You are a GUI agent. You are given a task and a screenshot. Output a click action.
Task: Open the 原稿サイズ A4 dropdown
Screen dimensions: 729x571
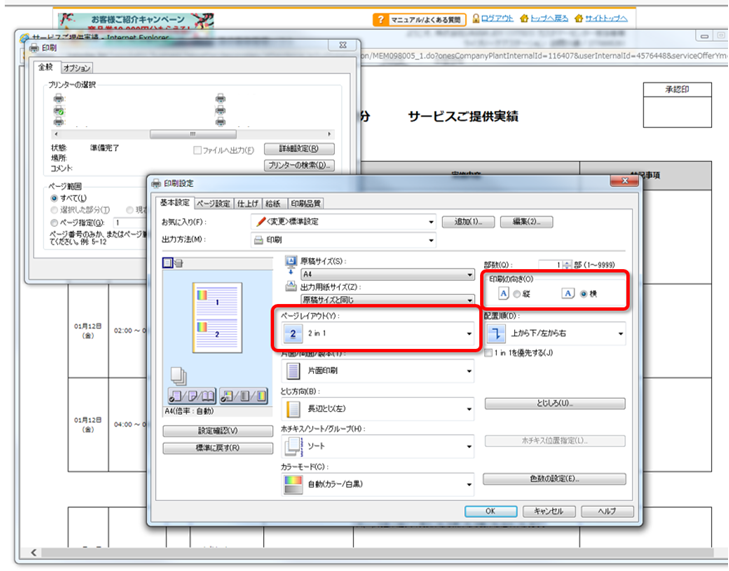click(387, 274)
